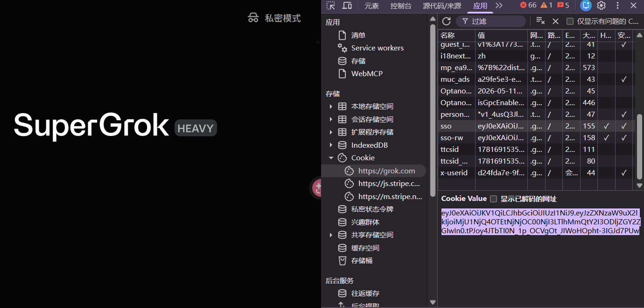
Task: Open the 5 issues counter
Action: point(563,5)
